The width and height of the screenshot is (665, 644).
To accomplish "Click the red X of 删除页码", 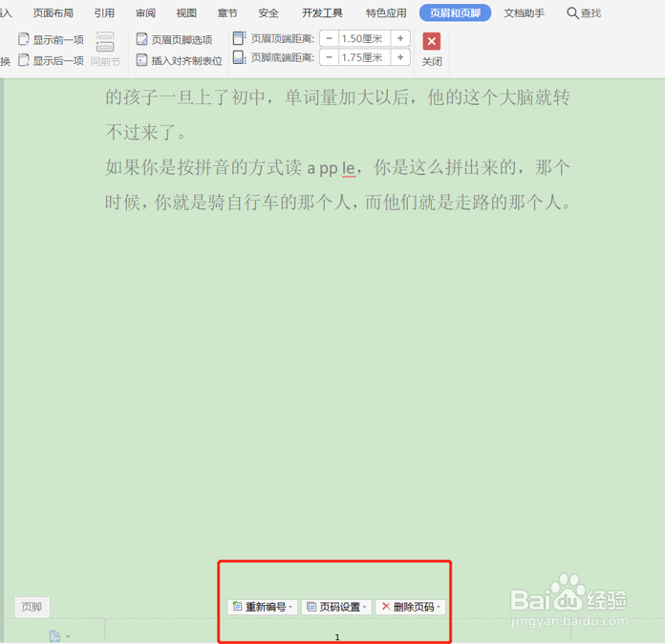I will coord(386,606).
